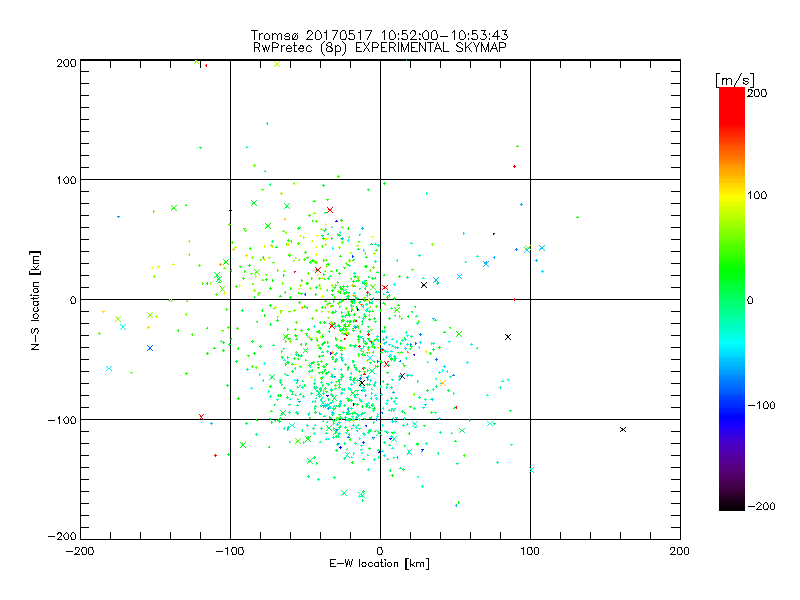Viewport: 800px width, 600px height.
Task: Click the plot title 'Tromsø 20170517 10:52:00-10:53:43'
Action: [x=379, y=35]
